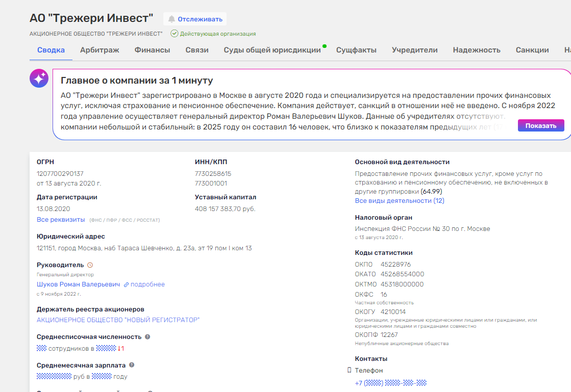Switch to the Арбитраж tab
This screenshot has height=392, width=571.
[x=100, y=50]
